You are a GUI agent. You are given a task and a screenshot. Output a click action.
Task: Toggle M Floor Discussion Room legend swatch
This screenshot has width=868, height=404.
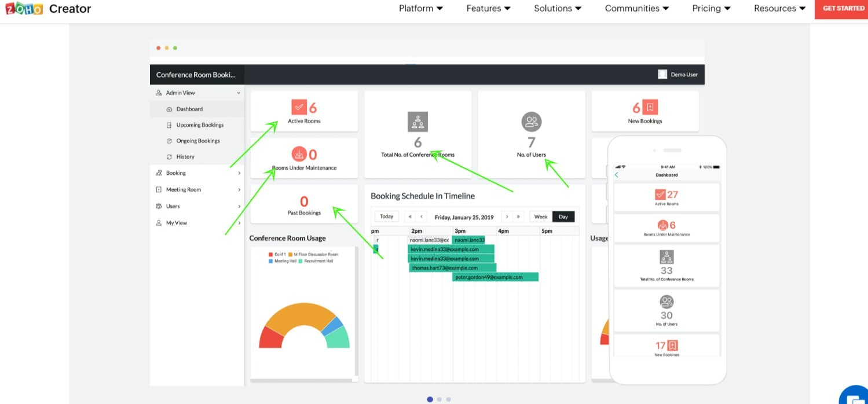[x=290, y=255]
